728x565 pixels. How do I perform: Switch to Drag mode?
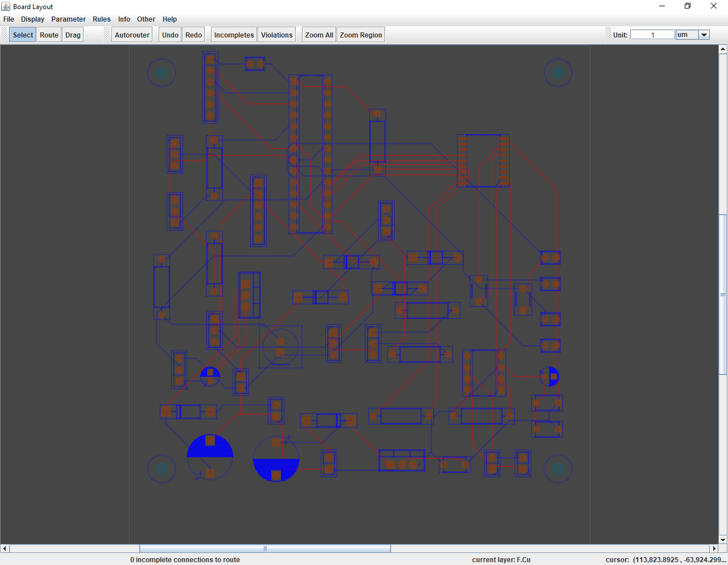point(73,35)
